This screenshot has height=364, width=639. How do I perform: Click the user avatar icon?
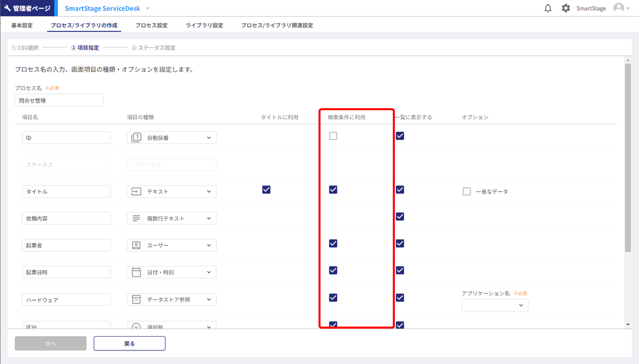618,8
